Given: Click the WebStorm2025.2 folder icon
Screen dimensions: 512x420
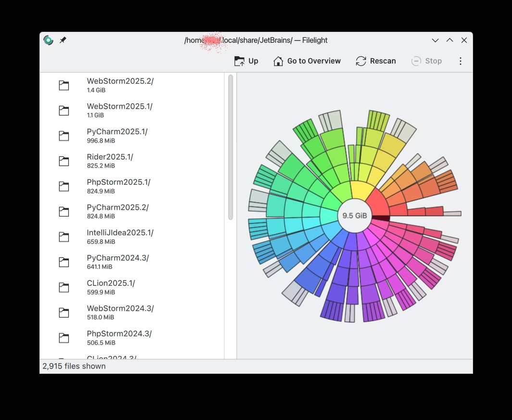Looking at the screenshot, I should pos(64,86).
